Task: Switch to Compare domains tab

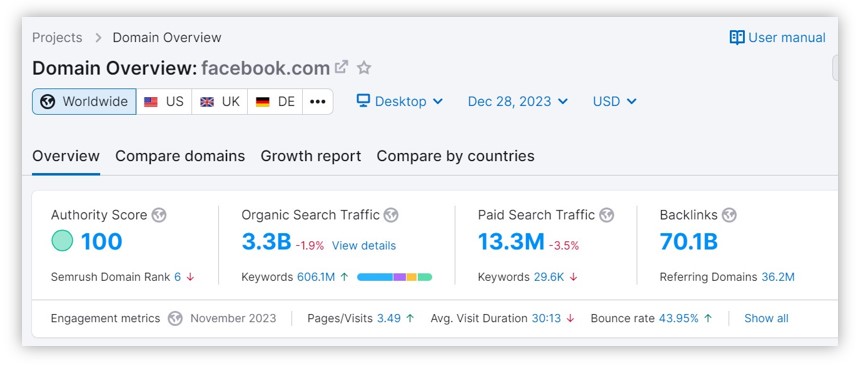Action: point(180,156)
